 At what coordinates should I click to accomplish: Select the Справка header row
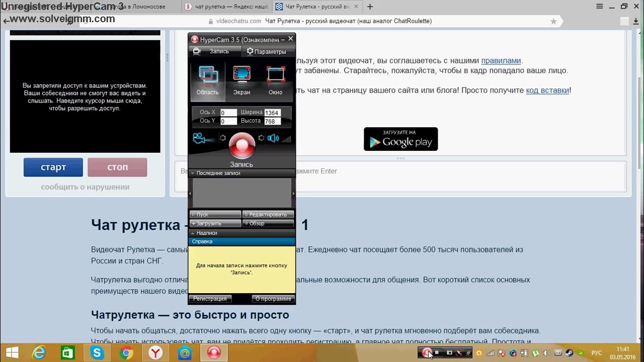242,241
